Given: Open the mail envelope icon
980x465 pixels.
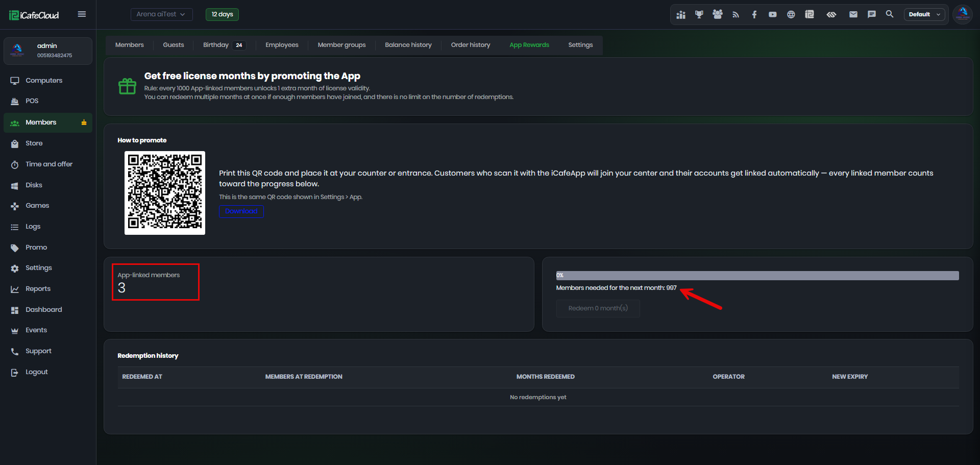Looking at the screenshot, I should [x=853, y=14].
